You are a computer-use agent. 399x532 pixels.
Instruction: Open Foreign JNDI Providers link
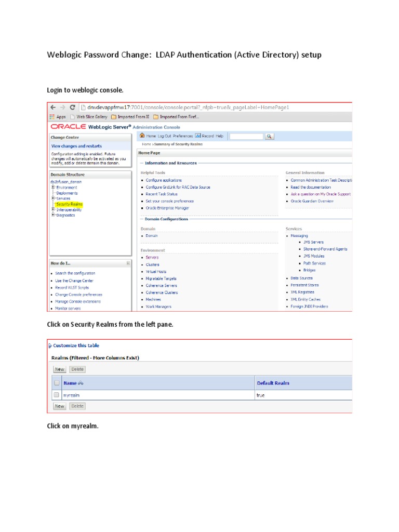pyautogui.click(x=310, y=307)
